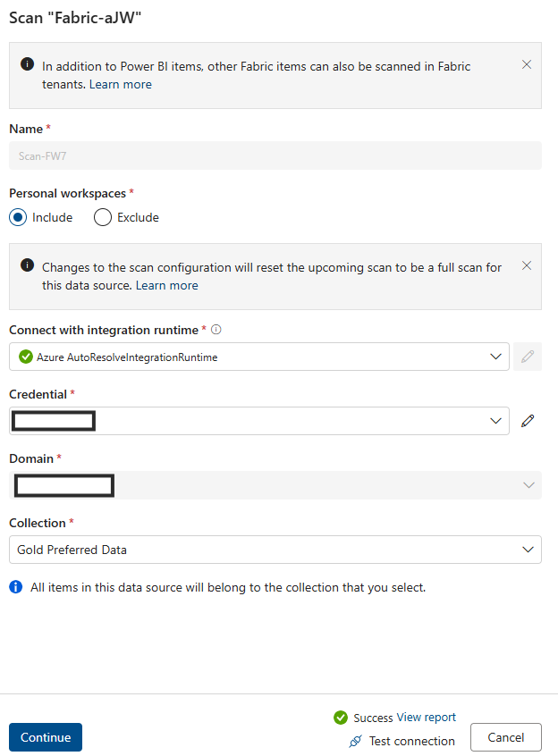Click the blue collection info icon
The height and width of the screenshot is (756, 558).
tap(16, 587)
